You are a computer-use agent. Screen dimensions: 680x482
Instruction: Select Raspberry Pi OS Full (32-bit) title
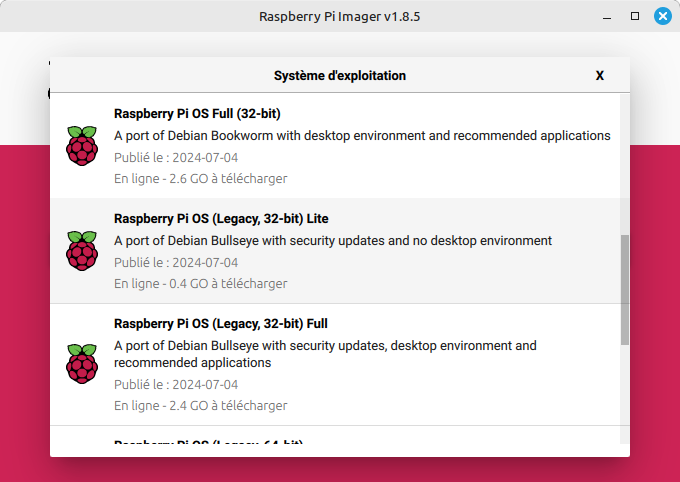[197, 114]
